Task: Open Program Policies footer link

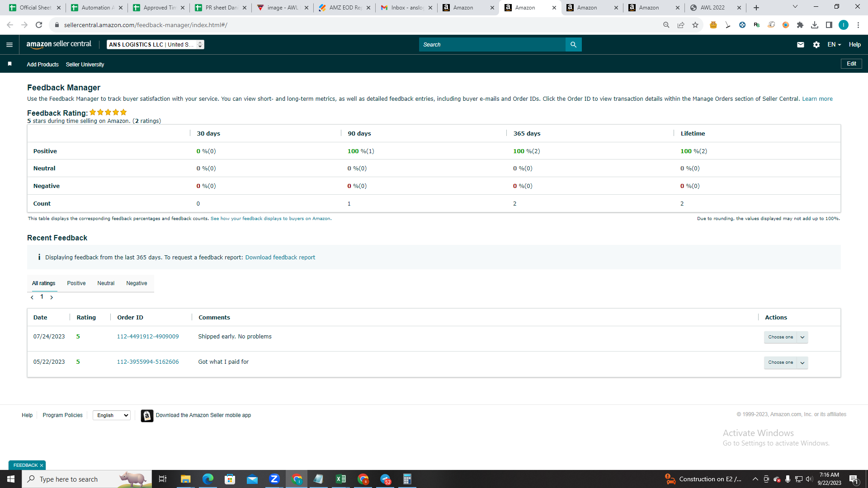Action: click(x=62, y=415)
